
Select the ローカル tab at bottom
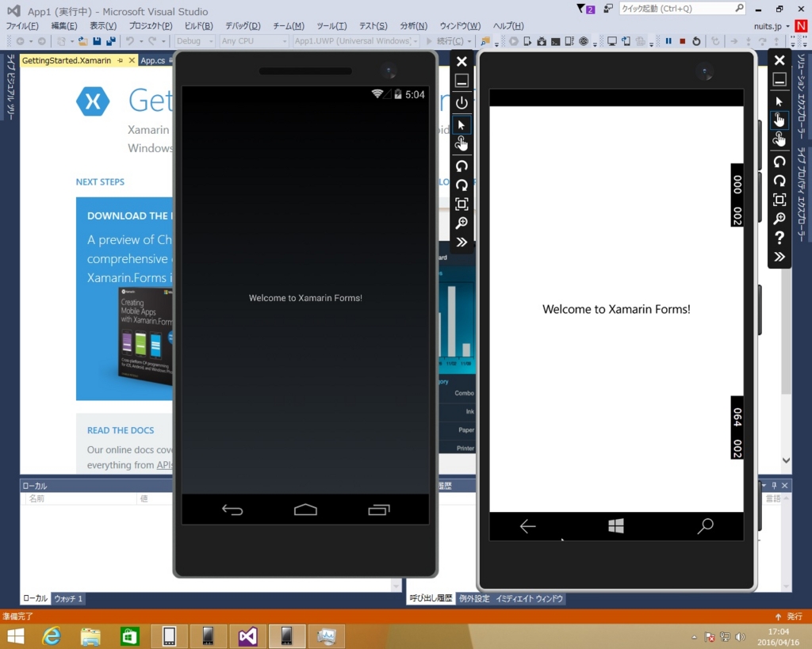tap(35, 599)
